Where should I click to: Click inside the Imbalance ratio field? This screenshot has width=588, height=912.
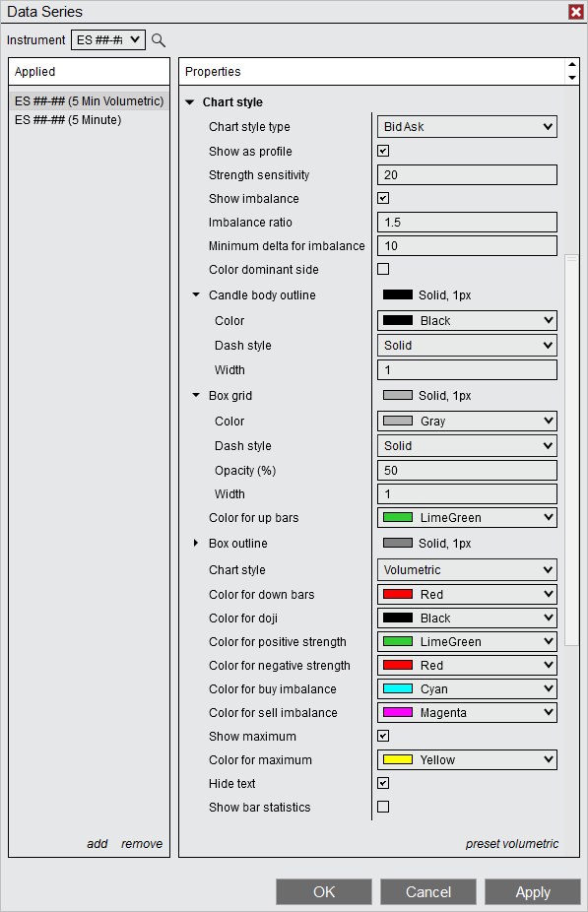click(467, 222)
